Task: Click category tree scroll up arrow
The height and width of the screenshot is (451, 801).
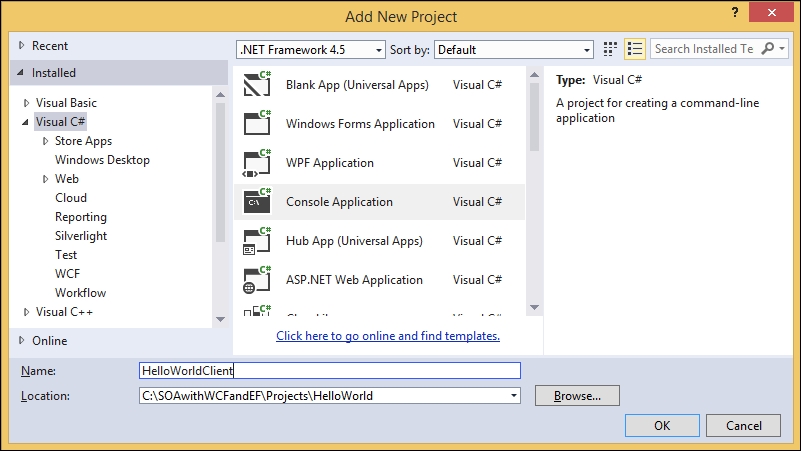Action: pos(220,95)
